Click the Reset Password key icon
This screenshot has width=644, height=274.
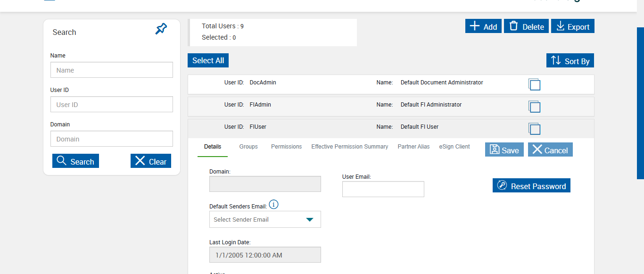[x=502, y=186]
